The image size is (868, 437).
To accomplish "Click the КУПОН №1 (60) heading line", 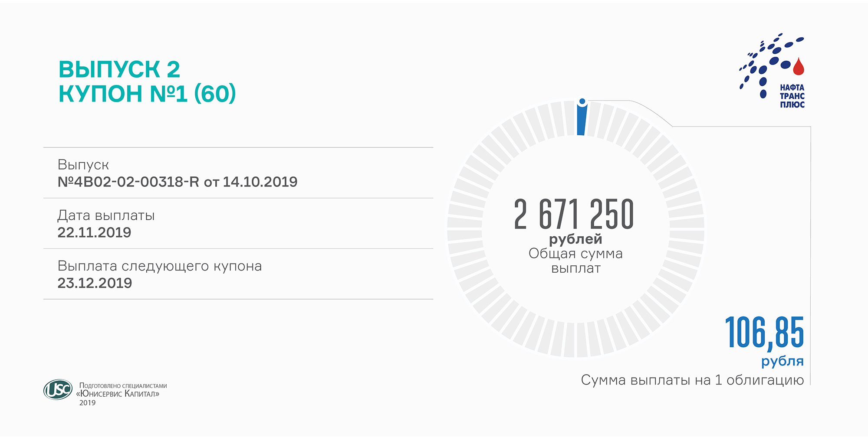I will point(147,94).
